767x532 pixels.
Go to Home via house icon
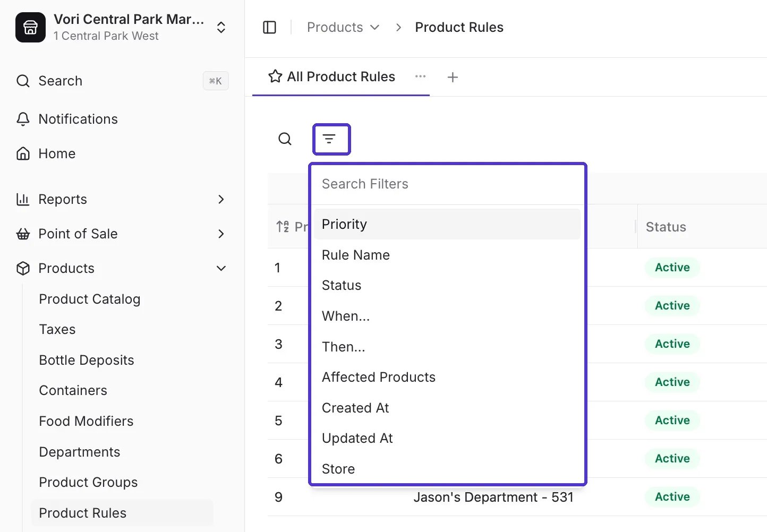(23, 153)
